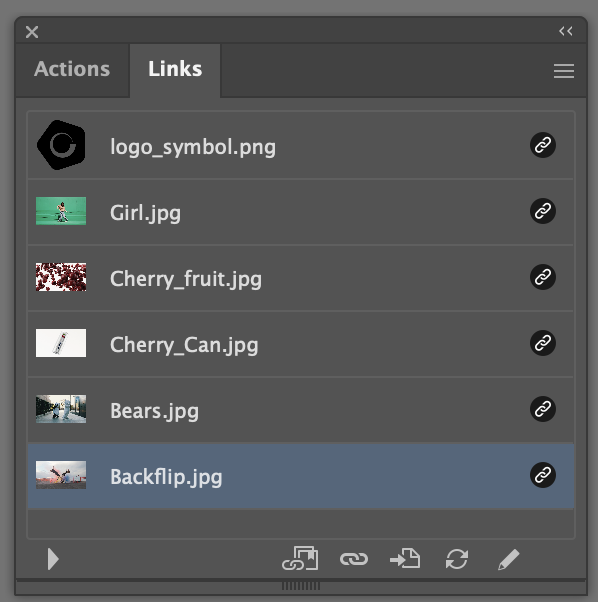The width and height of the screenshot is (598, 602).
Task: Select the logo_symbol.png thumbnail
Action: [61, 145]
